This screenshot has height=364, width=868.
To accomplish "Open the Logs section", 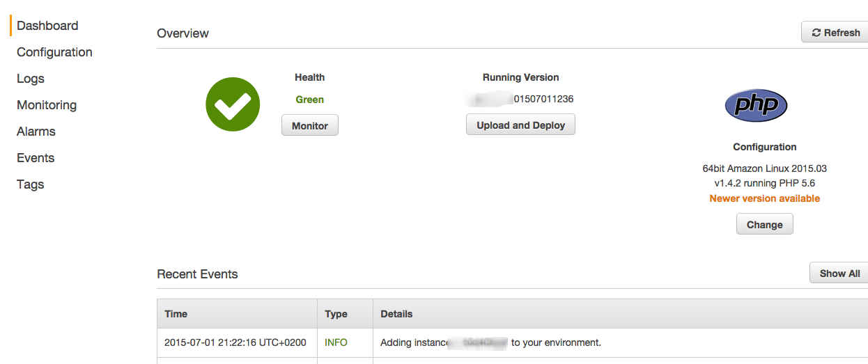I will 31,79.
